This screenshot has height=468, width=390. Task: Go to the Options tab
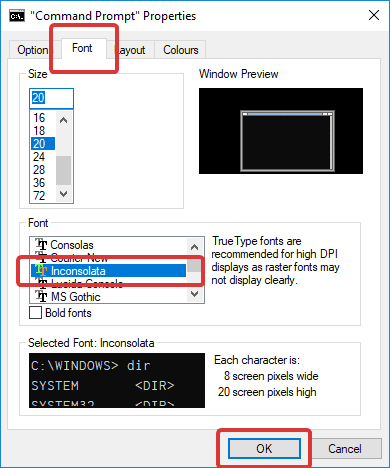[33, 50]
